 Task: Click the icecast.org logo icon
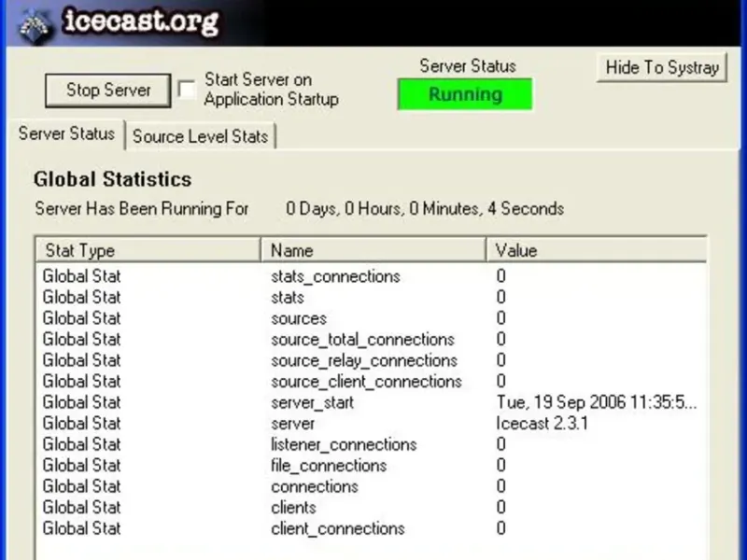[35, 25]
